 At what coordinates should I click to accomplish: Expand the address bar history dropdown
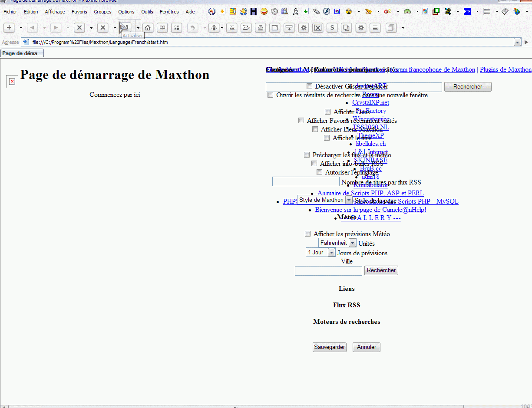517,42
